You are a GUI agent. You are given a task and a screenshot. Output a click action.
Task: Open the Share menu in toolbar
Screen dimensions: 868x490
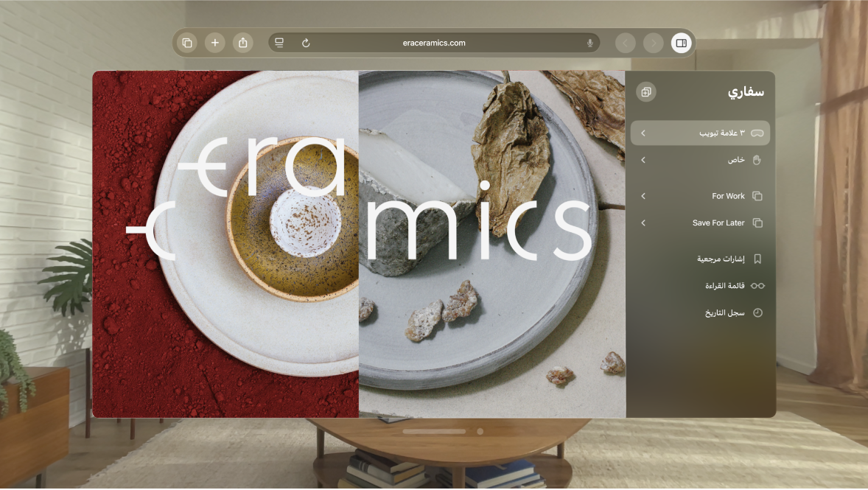[243, 43]
